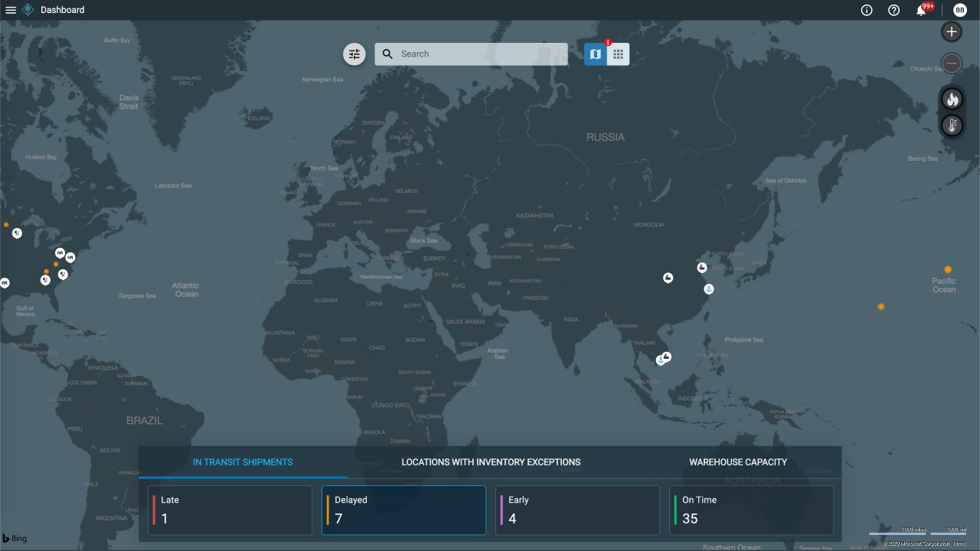Image resolution: width=980 pixels, height=551 pixels.
Task: Click the application logo beside Dashboard
Action: pyautogui.click(x=28, y=10)
